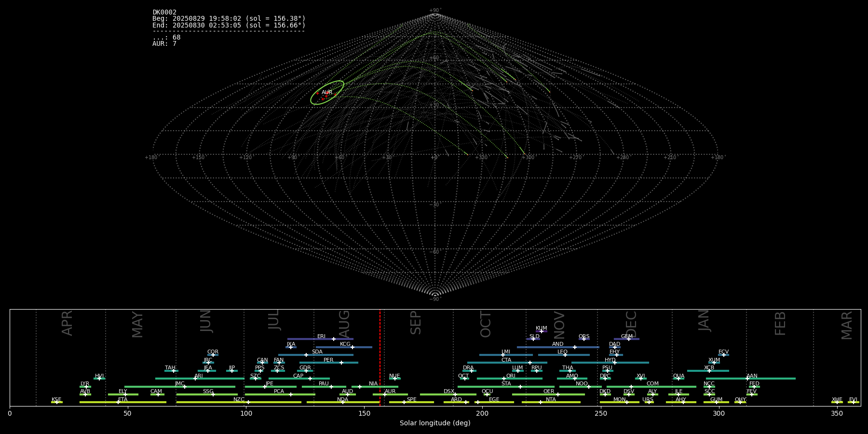
Task: Click the 'Solar longitude (deg)' axis title
Action: click(435, 423)
